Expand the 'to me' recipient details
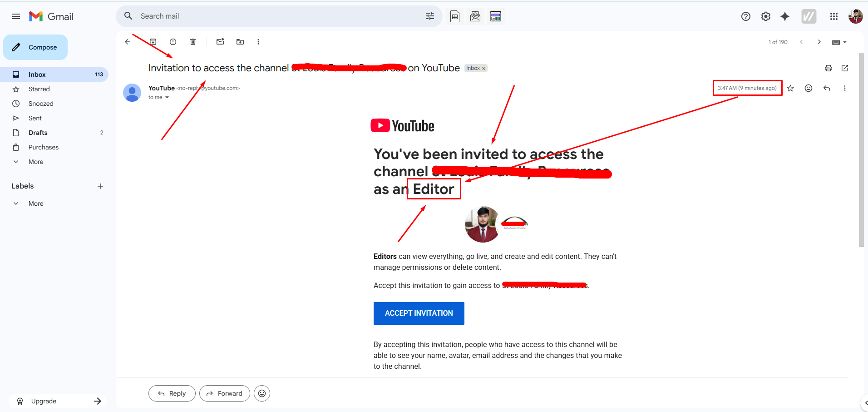This screenshot has height=412, width=868. point(167,97)
